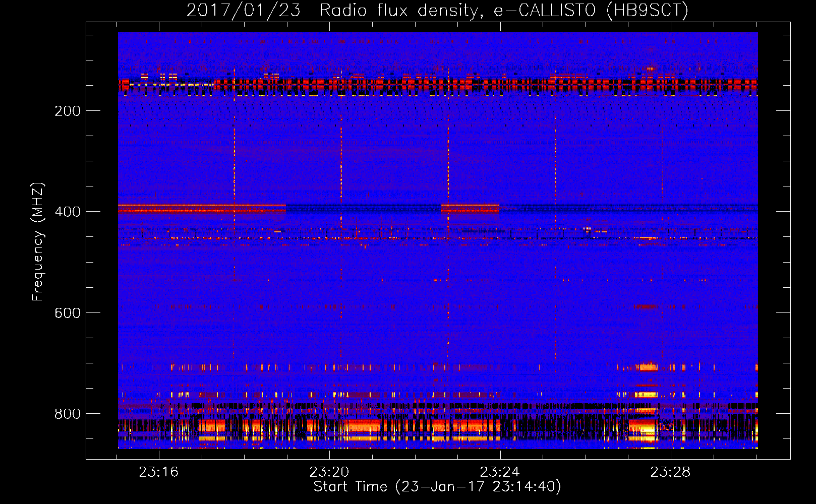This screenshot has width=816, height=504.
Task: Click the 23:24 time tick label
Action: click(x=500, y=472)
